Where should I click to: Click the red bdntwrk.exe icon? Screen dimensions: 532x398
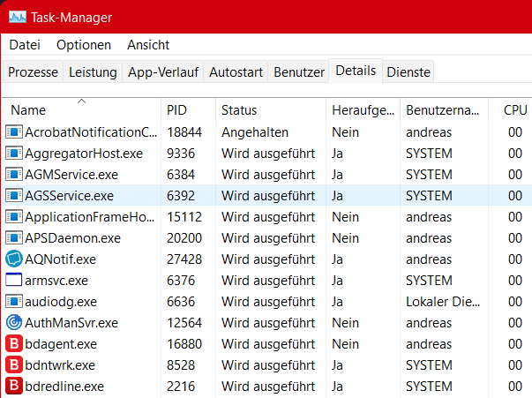(14, 364)
